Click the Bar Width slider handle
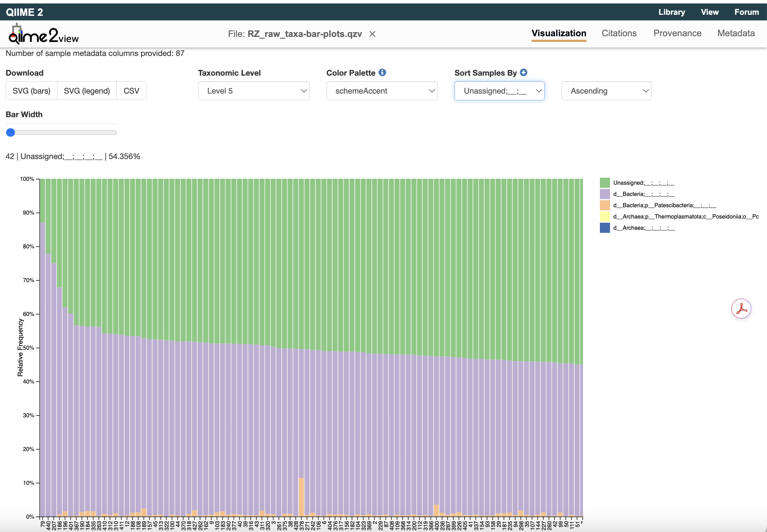Screen dimensions: 767x532 (11, 132)
